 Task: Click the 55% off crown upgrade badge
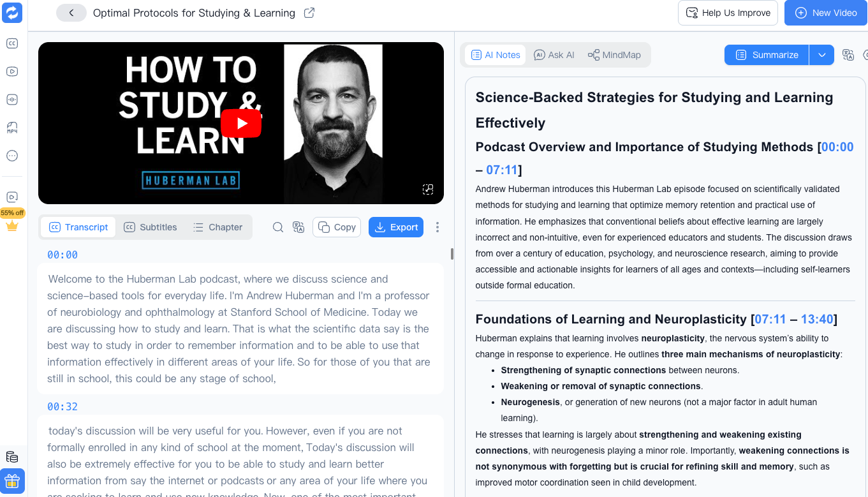point(12,219)
